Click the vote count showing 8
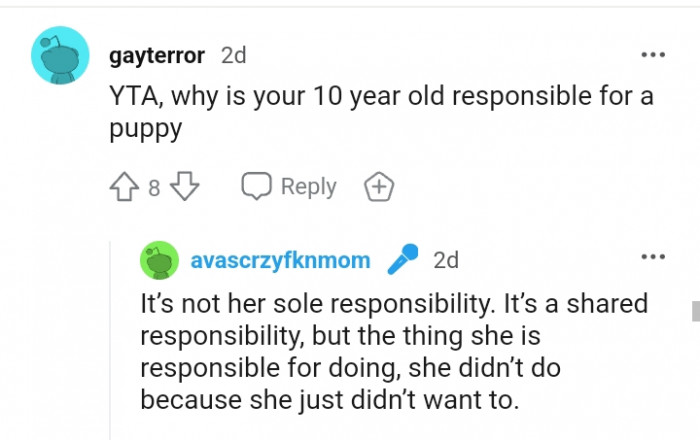Screen dimensions: 700x440 coord(154,188)
